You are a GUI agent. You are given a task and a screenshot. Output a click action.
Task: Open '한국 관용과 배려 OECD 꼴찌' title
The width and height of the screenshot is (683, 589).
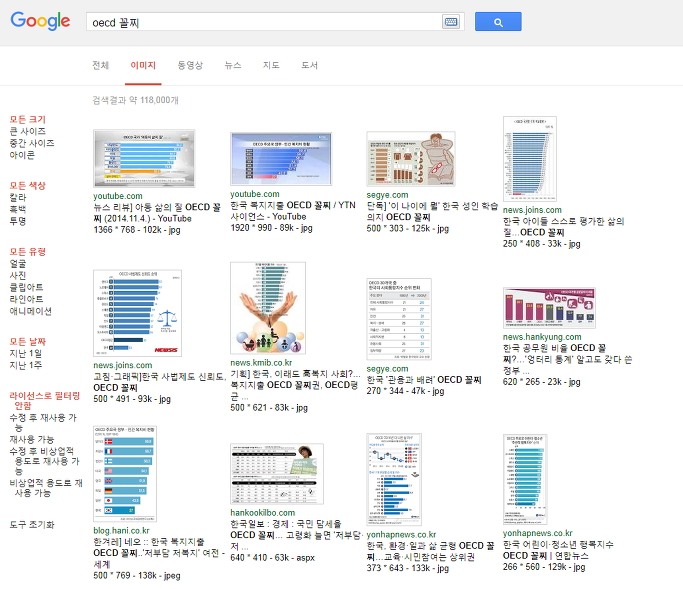coord(424,380)
